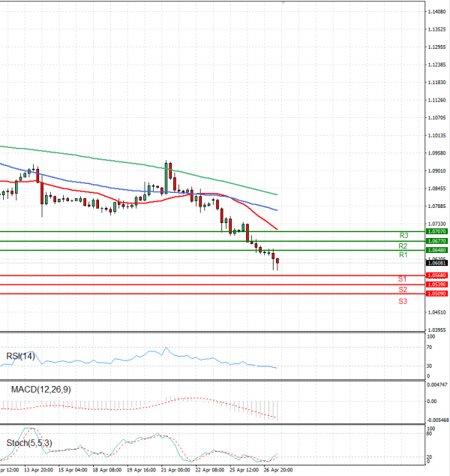Click the R2 resistance label
This screenshot has height=476, width=450.
[403, 246]
